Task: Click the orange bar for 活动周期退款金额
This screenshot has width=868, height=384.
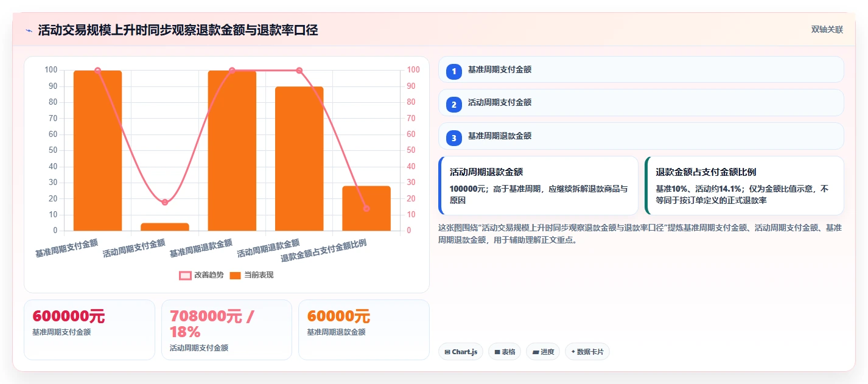Action: pyautogui.click(x=299, y=159)
